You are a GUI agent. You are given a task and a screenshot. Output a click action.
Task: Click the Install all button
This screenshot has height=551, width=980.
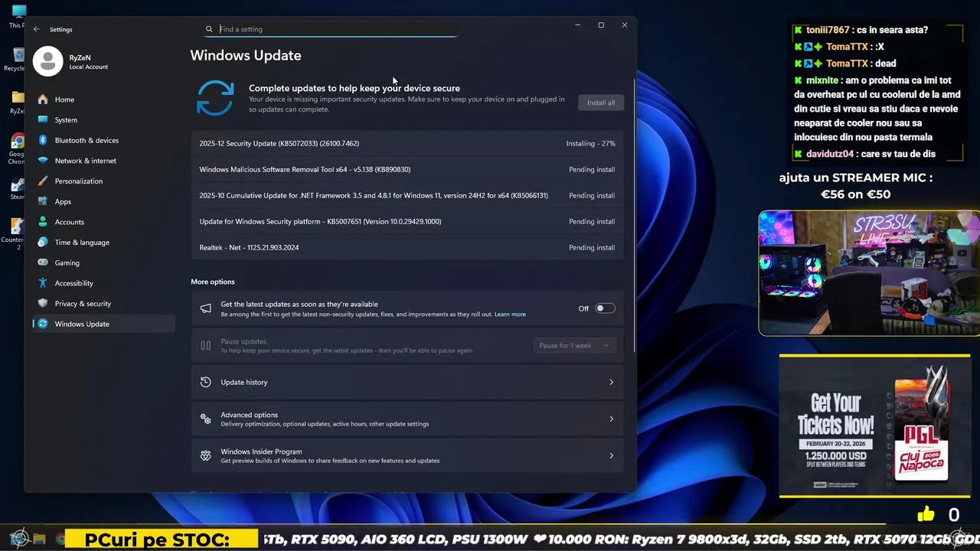point(601,103)
